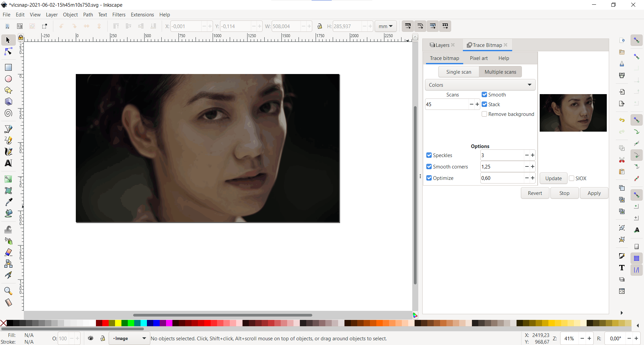Open the mm units dropdown
The height and width of the screenshot is (345, 644).
385,26
